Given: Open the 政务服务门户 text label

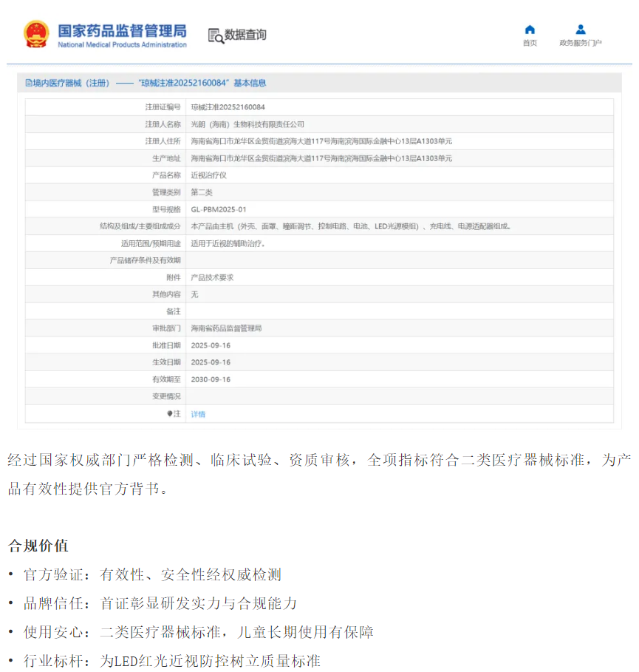Looking at the screenshot, I should 581,43.
